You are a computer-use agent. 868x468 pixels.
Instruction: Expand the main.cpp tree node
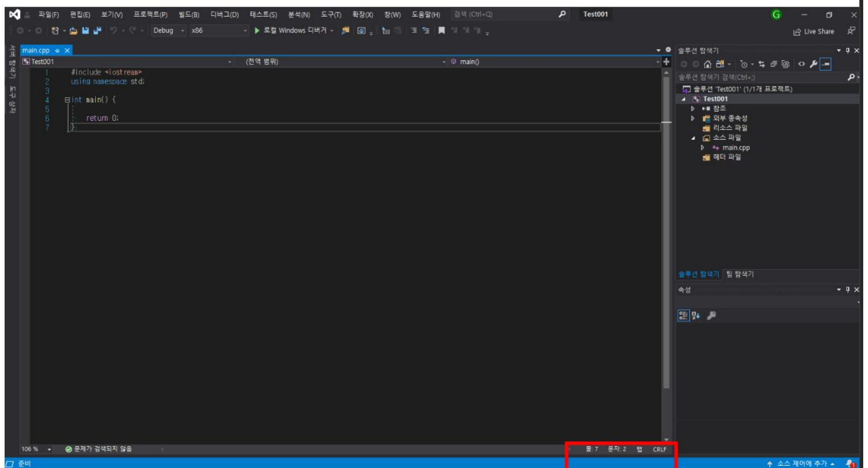(702, 148)
